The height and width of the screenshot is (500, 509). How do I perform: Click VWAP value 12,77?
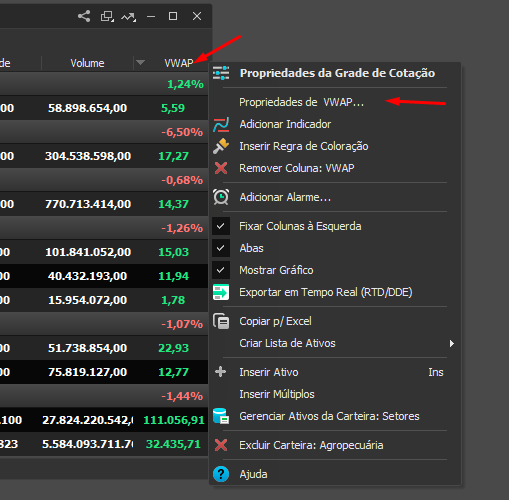[x=173, y=372]
